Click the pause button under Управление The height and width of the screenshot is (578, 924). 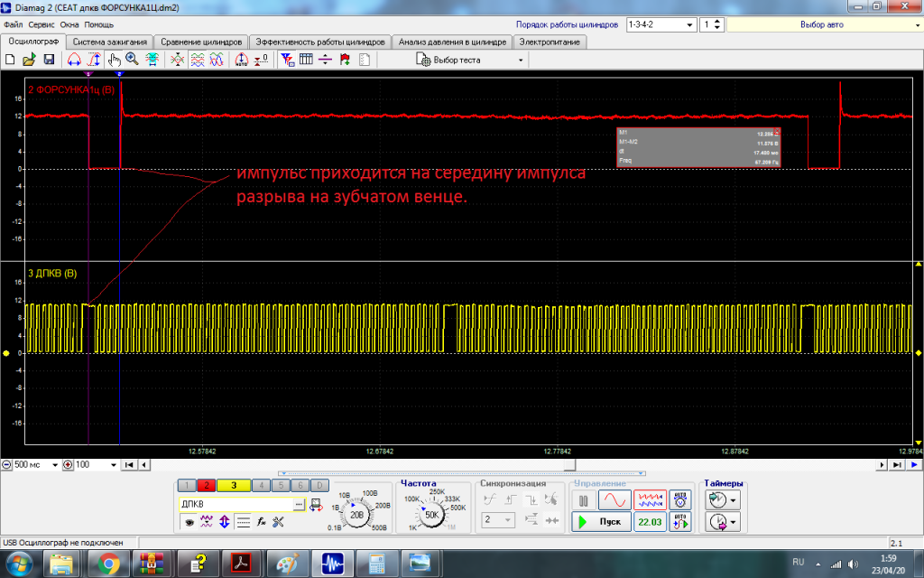(584, 500)
